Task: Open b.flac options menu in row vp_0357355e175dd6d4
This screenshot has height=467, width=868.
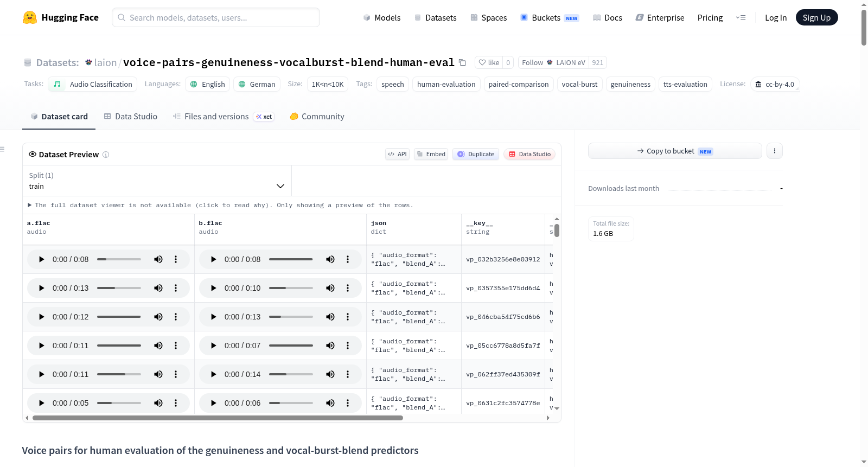Action: pos(348,288)
